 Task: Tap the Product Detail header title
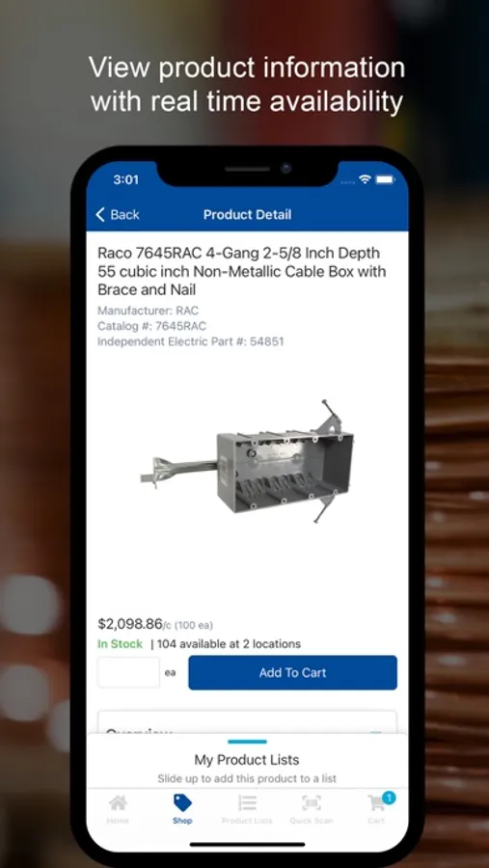[x=247, y=215]
